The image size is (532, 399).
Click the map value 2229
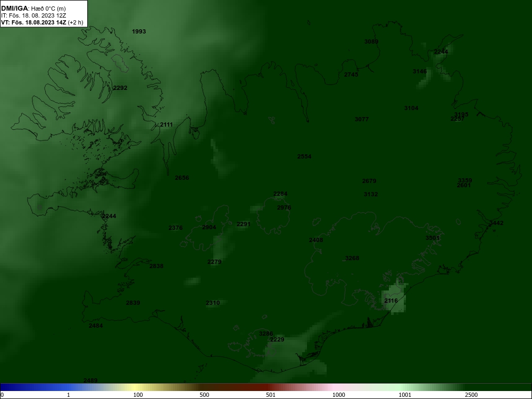pyautogui.click(x=277, y=339)
